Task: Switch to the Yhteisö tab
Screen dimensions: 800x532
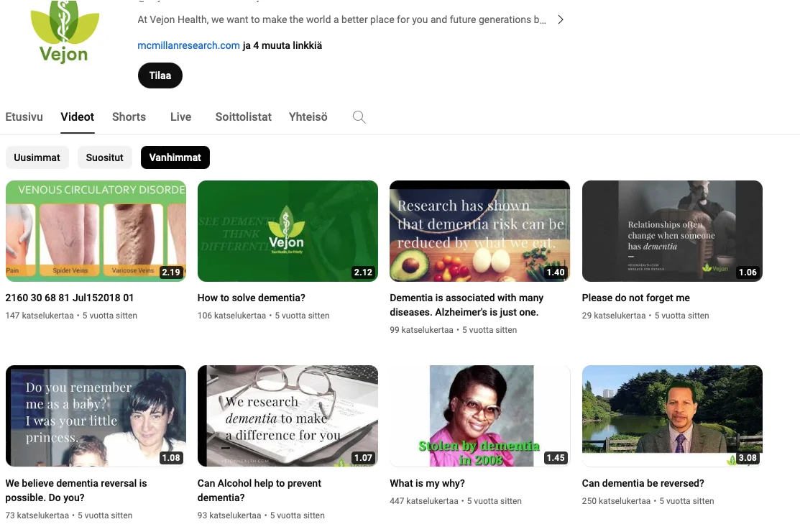Action: (x=308, y=116)
